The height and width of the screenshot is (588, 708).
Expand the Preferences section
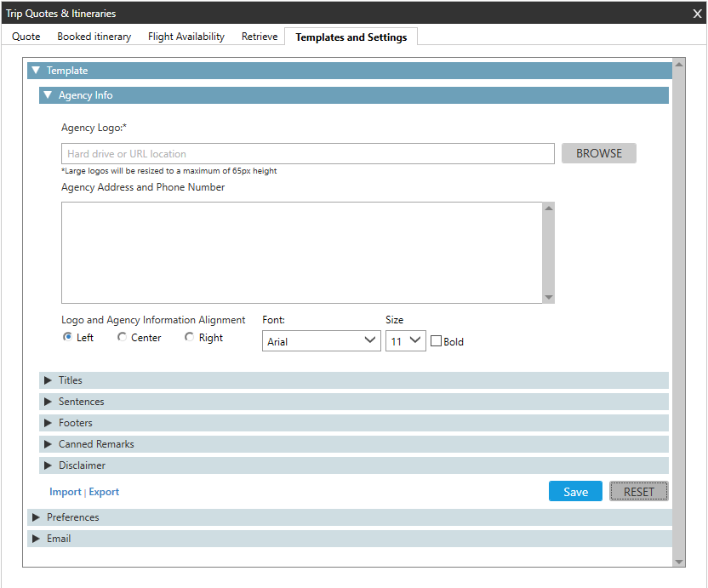pyautogui.click(x=36, y=517)
